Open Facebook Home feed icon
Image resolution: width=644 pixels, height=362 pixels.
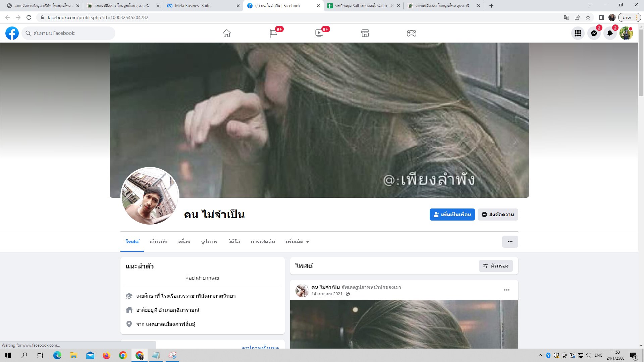227,33
